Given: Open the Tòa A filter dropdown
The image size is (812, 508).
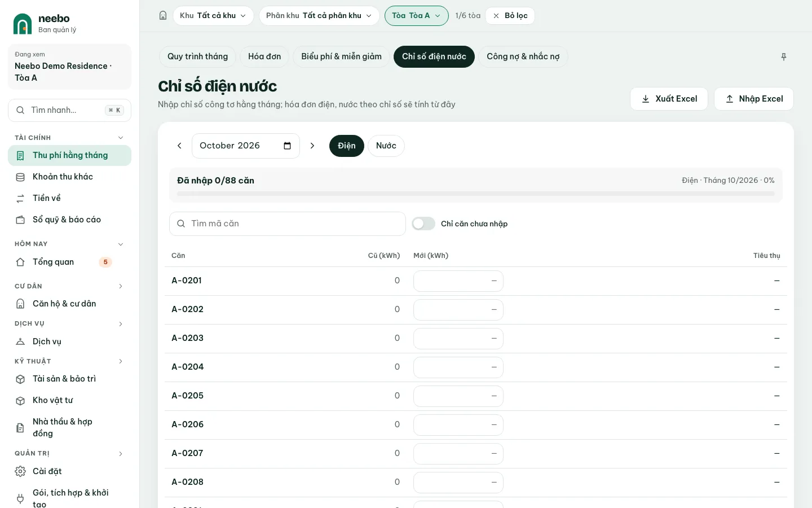Looking at the screenshot, I should (417, 16).
